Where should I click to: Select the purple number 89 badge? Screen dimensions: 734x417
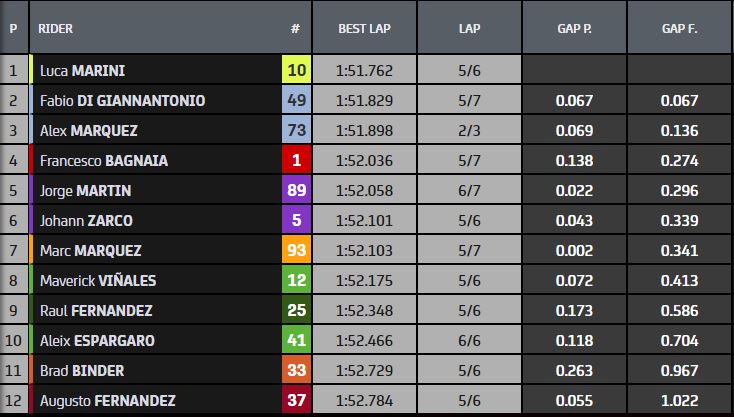[296, 191]
